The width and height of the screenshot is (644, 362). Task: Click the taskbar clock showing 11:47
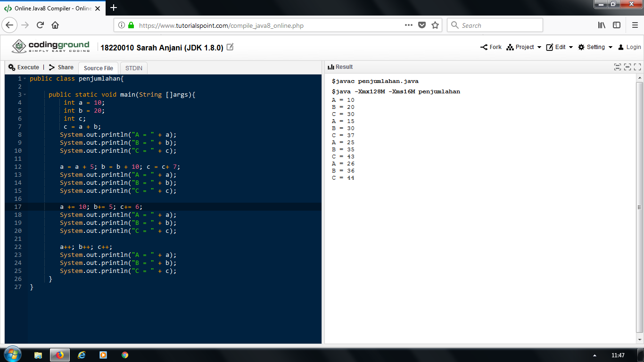[x=618, y=355]
